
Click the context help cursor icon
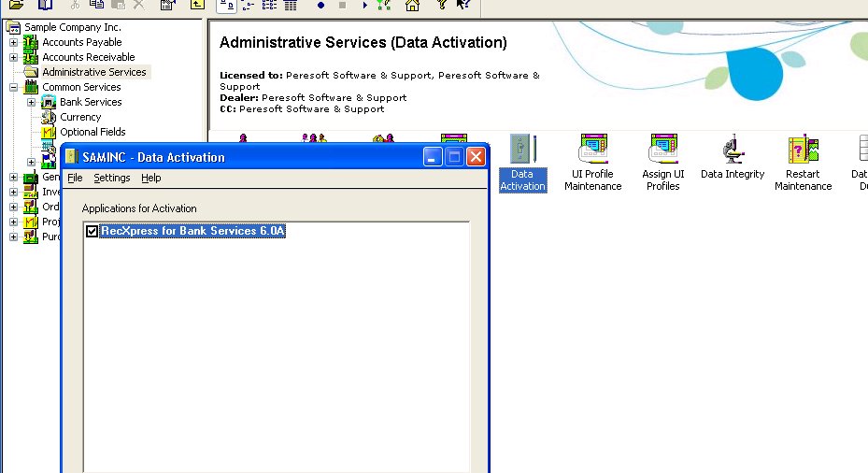tap(462, 5)
